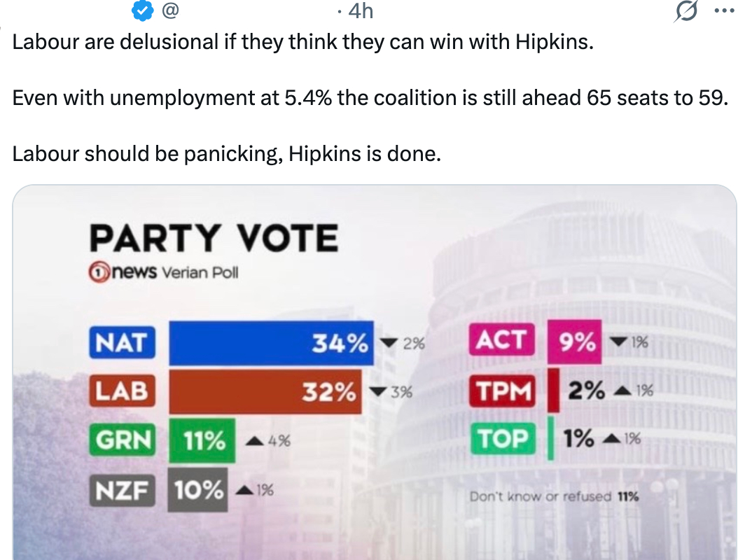Click the teal TOP party label
Image resolution: width=738 pixels, height=560 pixels.
502,439
